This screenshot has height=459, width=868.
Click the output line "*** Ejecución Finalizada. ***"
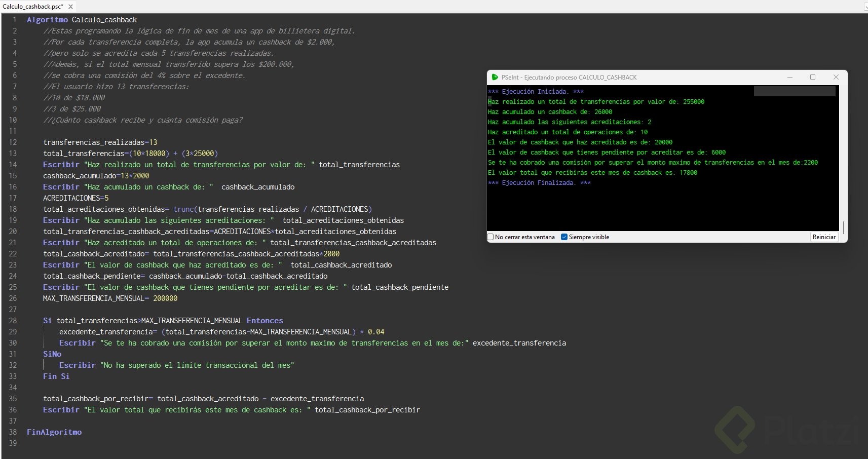click(539, 183)
